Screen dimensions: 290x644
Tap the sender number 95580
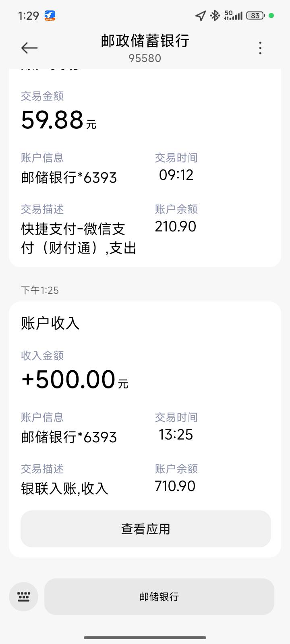[145, 58]
